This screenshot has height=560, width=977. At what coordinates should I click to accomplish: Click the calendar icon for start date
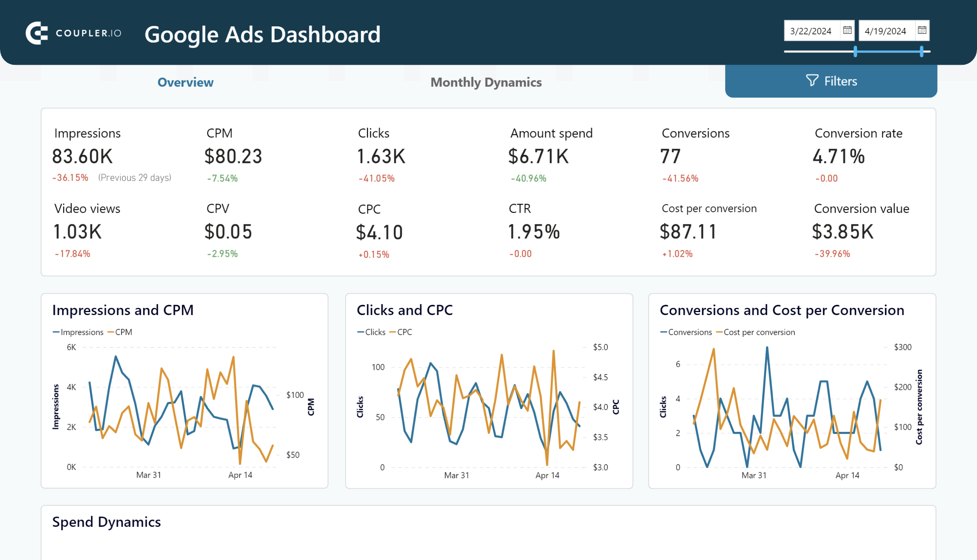click(847, 31)
